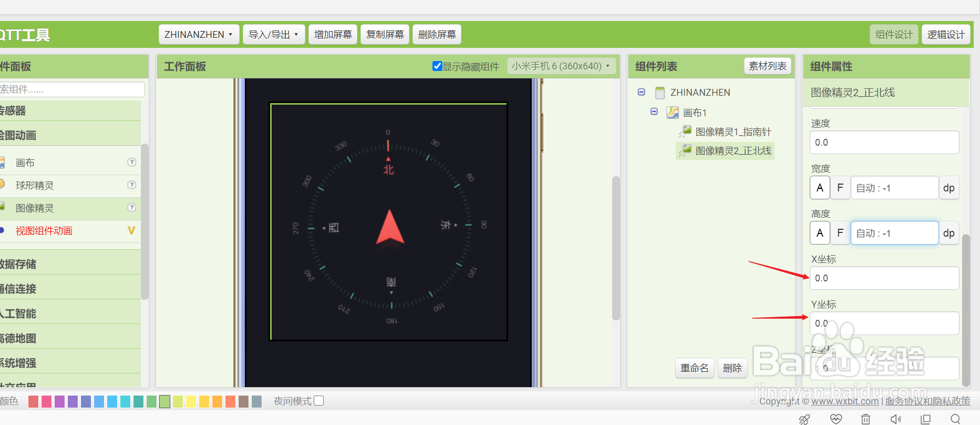
Task: Select height mode F button
Action: click(x=840, y=233)
